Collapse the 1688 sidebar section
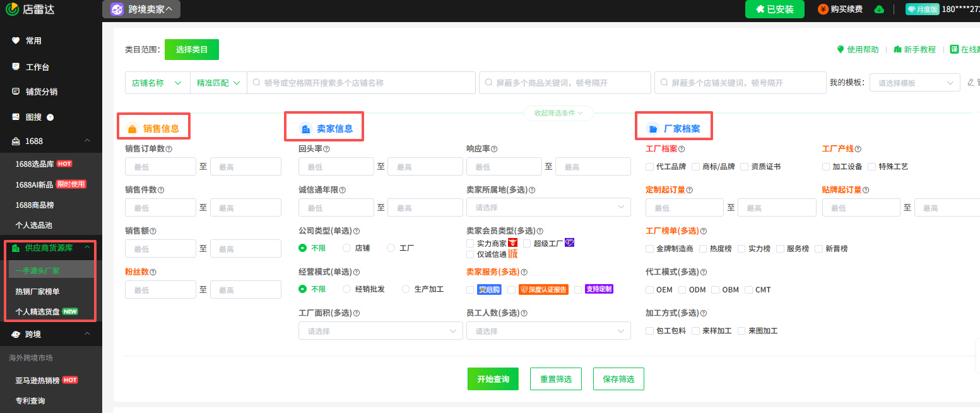The width and height of the screenshot is (980, 413). [87, 141]
